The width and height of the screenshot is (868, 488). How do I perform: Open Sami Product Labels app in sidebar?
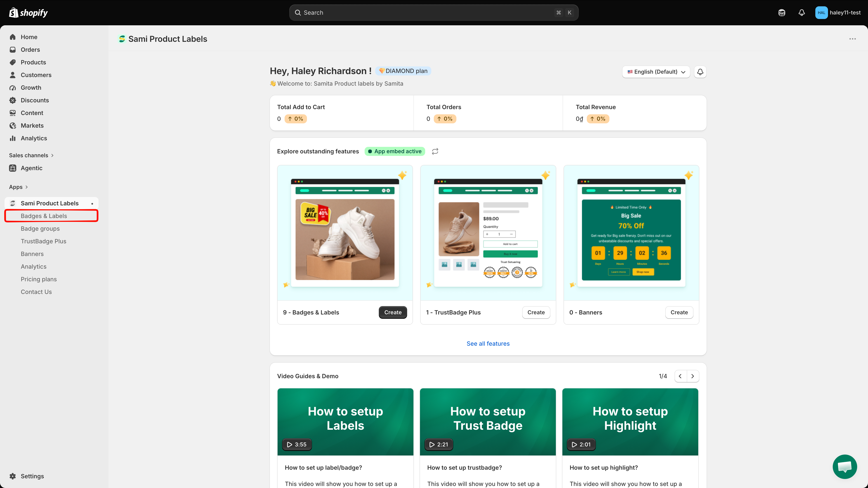tap(51, 203)
